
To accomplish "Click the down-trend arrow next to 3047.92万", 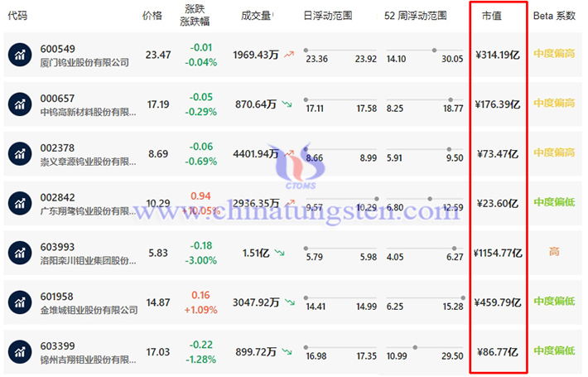I will coord(290,302).
